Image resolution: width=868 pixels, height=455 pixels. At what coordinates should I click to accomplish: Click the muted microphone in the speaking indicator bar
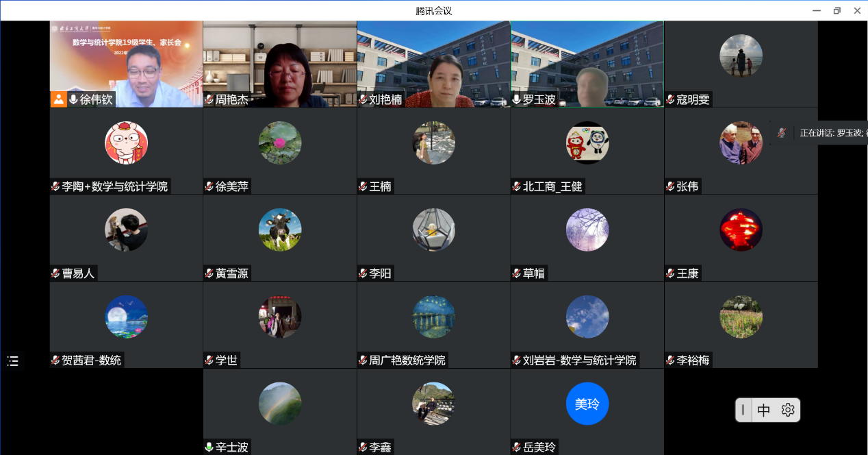click(x=781, y=133)
